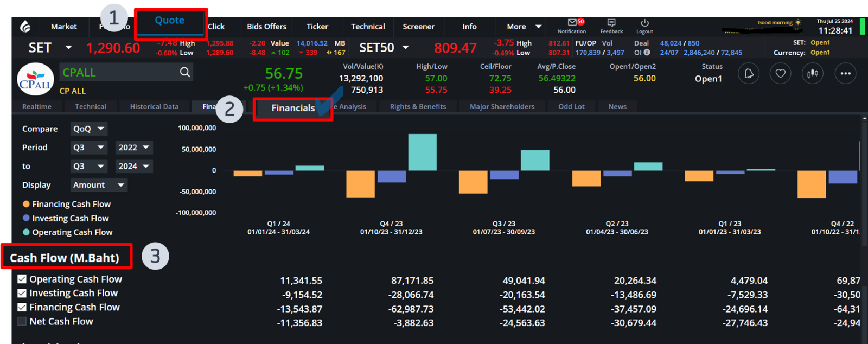Click the Q1/23 Net Cash Flow value -27,746.43

pyautogui.click(x=745, y=323)
